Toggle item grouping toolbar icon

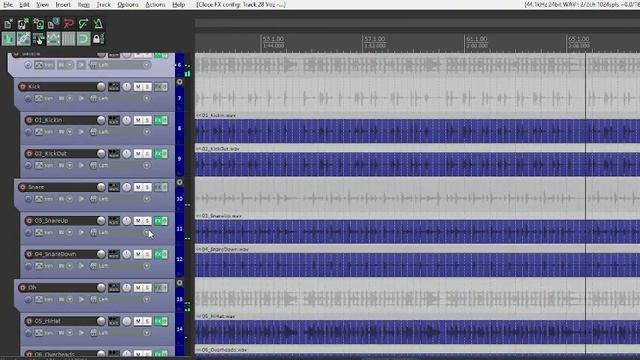tap(23, 39)
